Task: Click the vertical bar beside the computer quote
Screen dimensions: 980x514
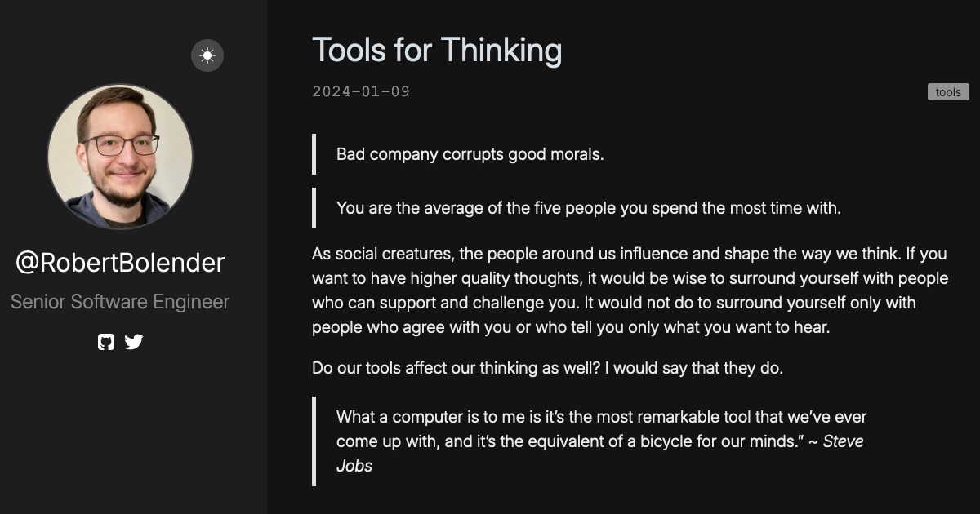Action: tap(314, 441)
